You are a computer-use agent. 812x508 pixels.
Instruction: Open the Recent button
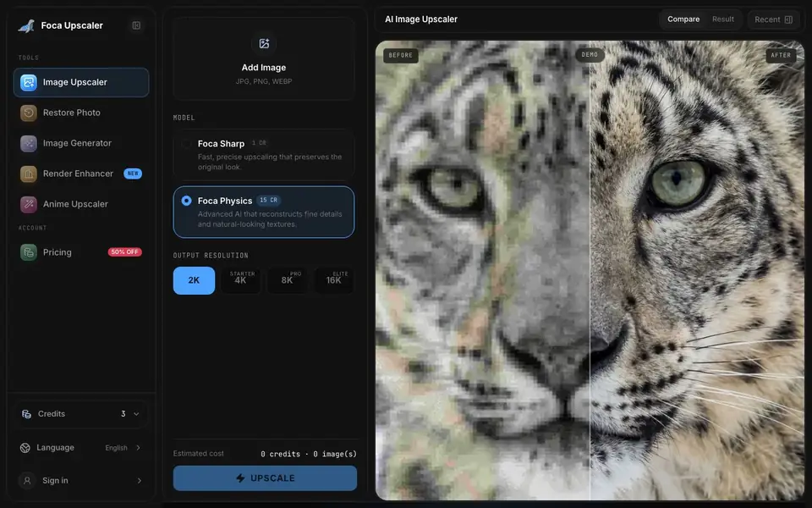(773, 19)
